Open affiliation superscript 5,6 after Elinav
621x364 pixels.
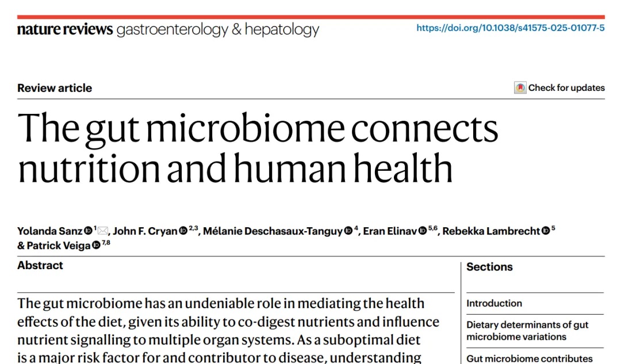click(433, 228)
